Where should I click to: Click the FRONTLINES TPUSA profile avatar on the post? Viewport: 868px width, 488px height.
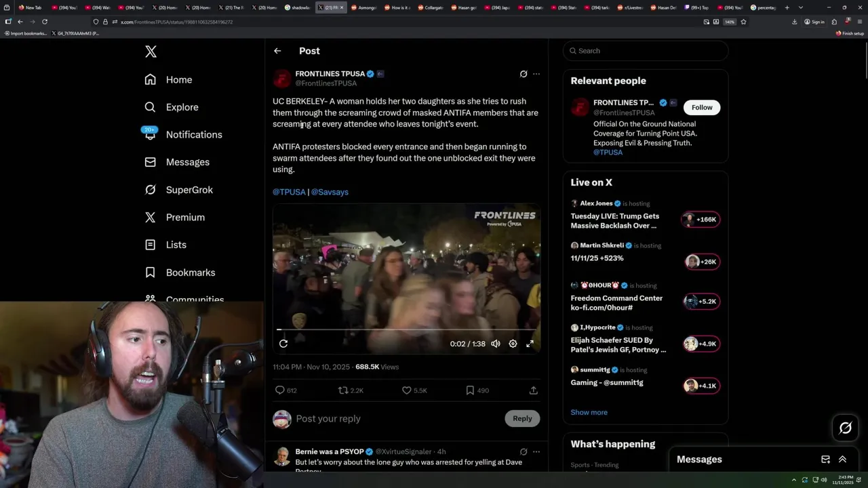281,79
